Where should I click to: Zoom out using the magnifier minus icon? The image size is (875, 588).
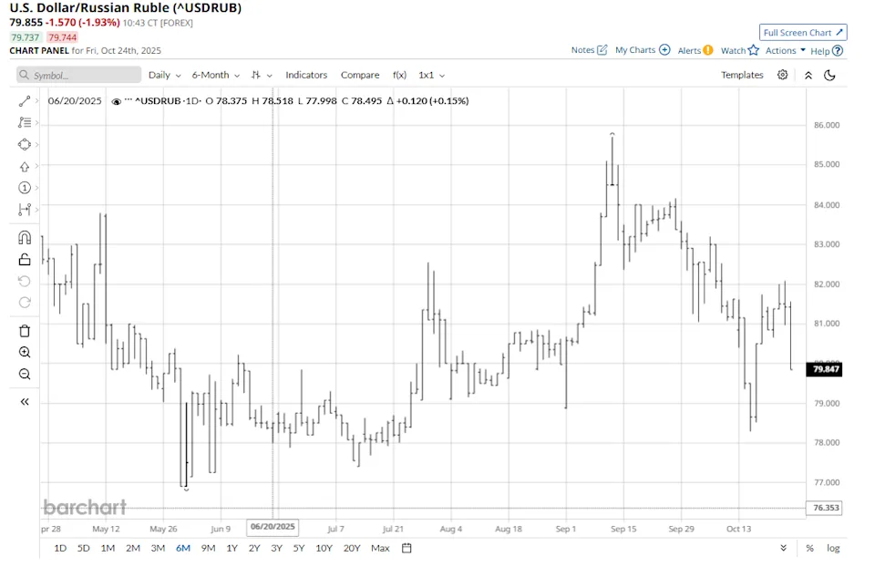25,374
